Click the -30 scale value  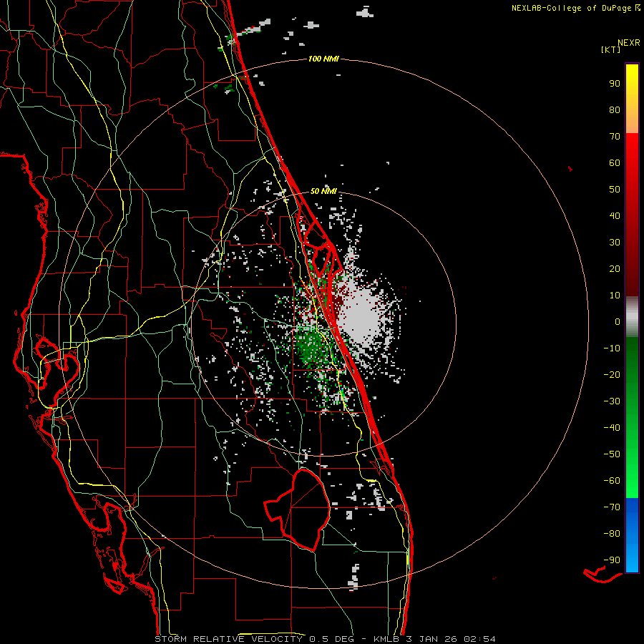612,401
